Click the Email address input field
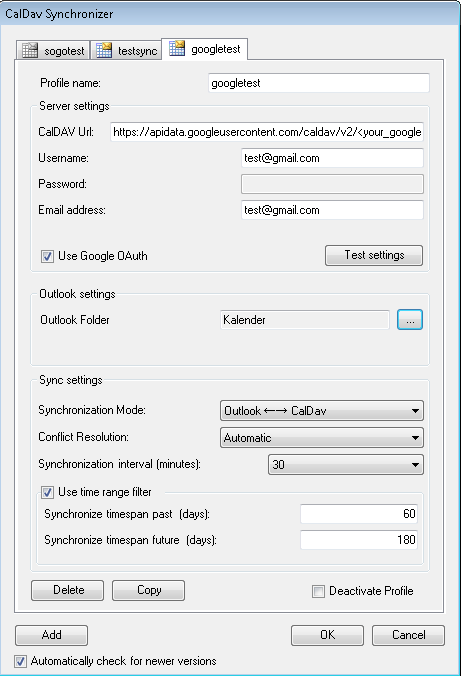Screen dimensions: 461x676 click(x=332, y=210)
